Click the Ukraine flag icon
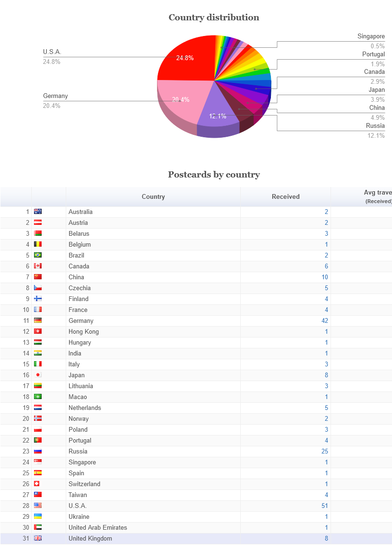 tap(38, 516)
